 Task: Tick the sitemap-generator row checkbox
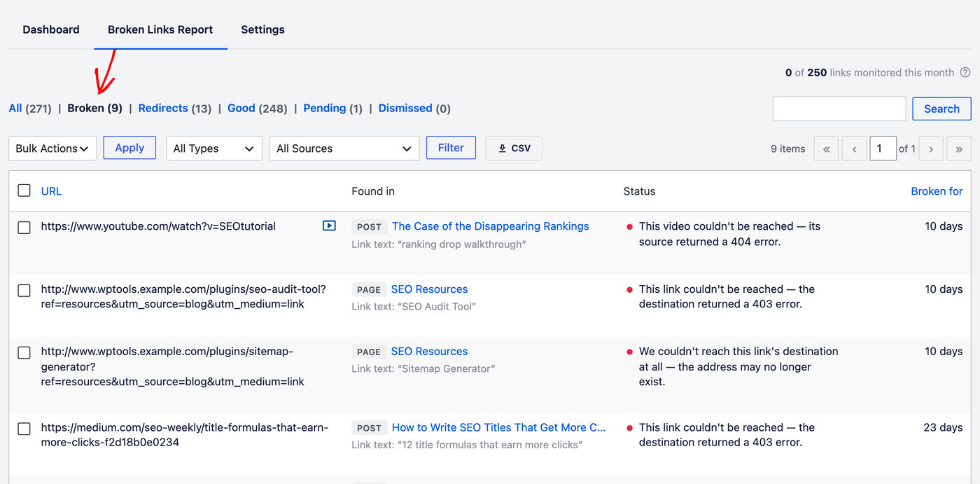pos(24,352)
